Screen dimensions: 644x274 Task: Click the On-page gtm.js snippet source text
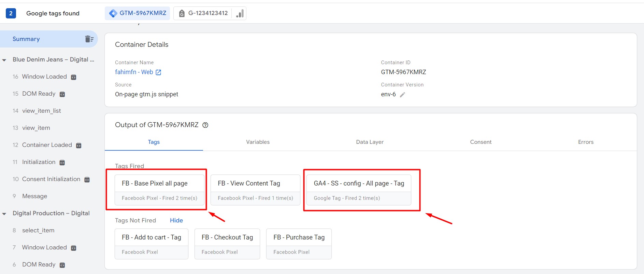pos(146,94)
